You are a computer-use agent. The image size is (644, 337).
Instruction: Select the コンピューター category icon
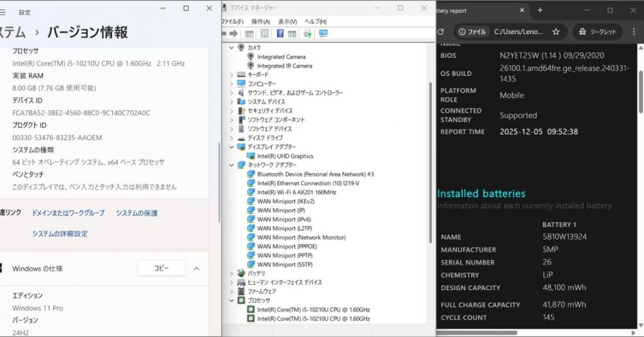(241, 83)
